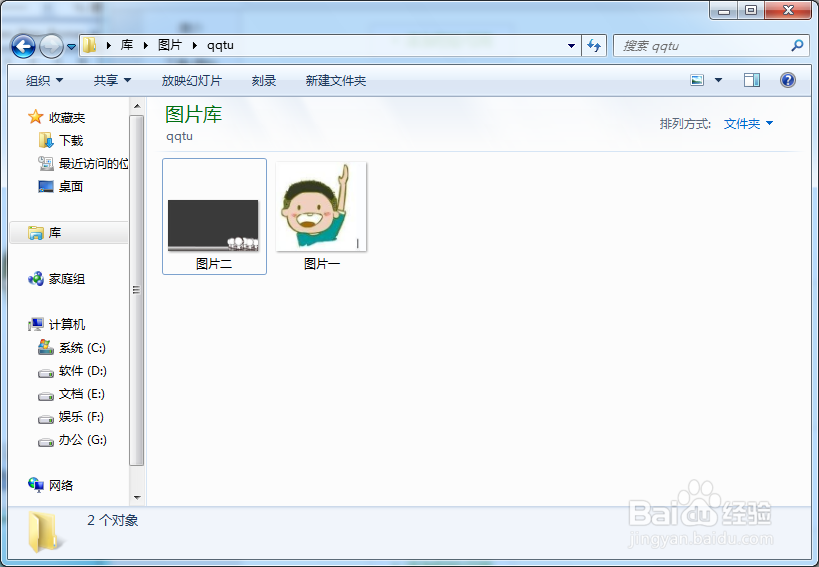Screen dimensions: 819x567
Task: Click the 2 个对象 status text
Action: tap(113, 520)
